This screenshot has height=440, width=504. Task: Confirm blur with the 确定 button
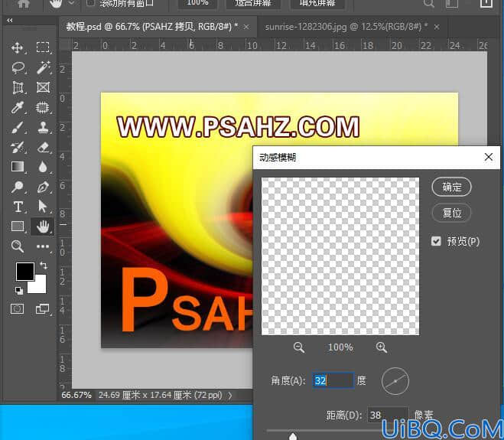click(451, 187)
